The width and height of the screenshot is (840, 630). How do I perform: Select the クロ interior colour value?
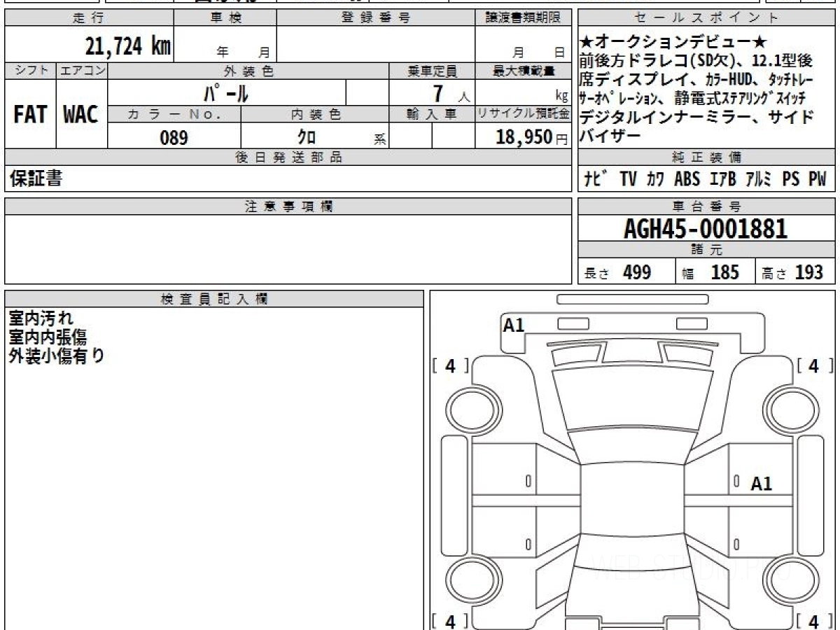pyautogui.click(x=306, y=138)
